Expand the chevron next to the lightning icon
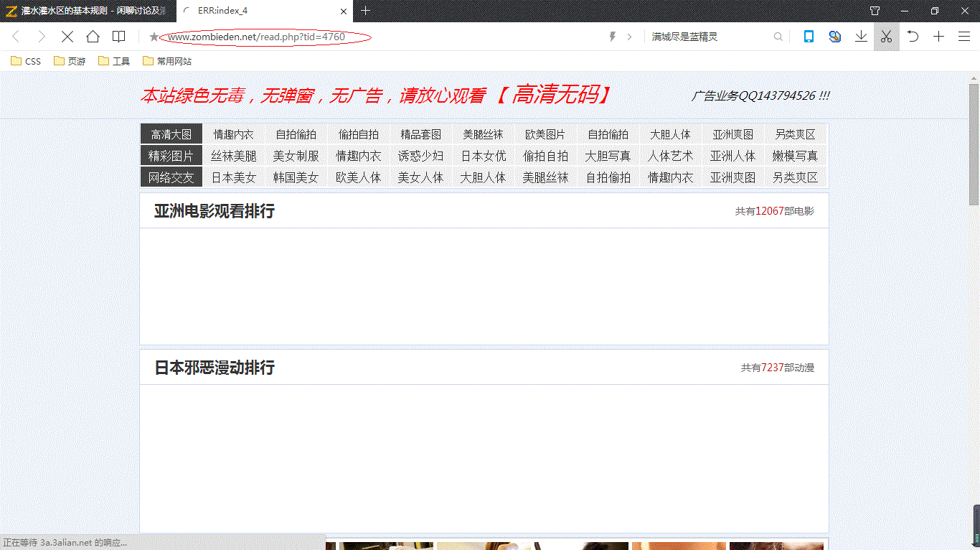980x550 pixels. [630, 37]
